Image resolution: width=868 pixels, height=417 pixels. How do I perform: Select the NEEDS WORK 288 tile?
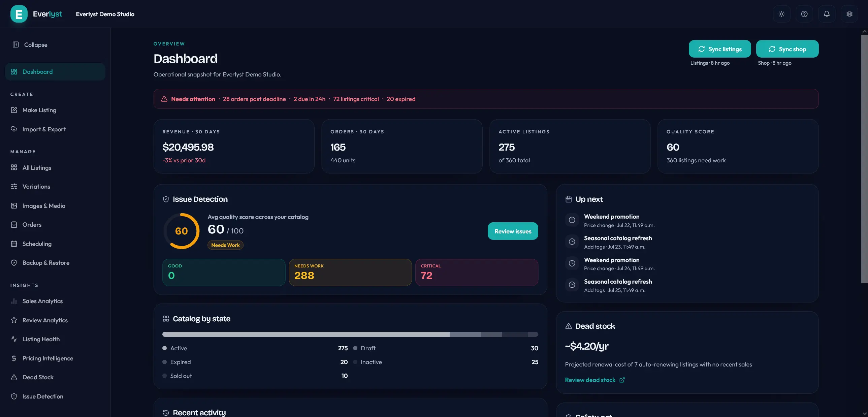(x=350, y=272)
